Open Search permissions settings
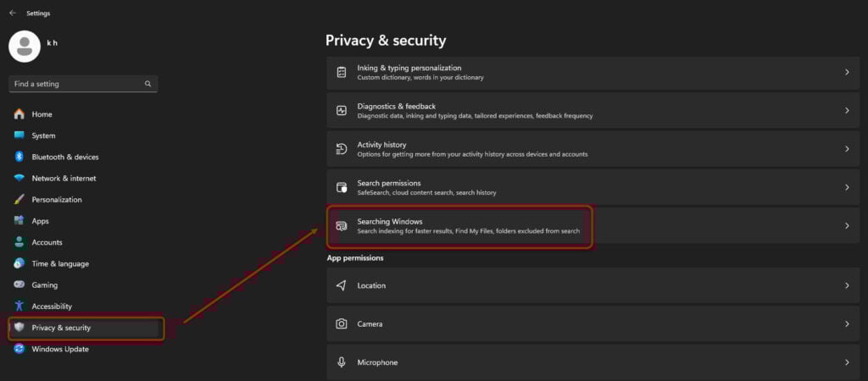 tap(593, 187)
